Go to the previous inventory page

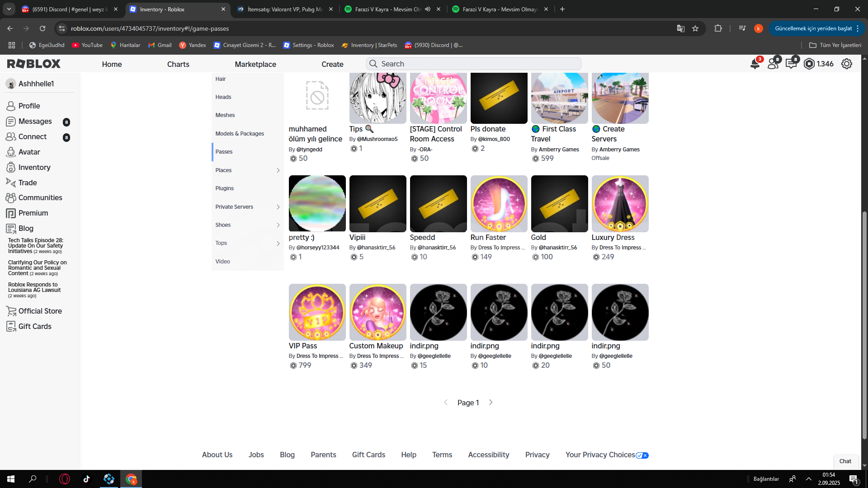click(x=446, y=402)
